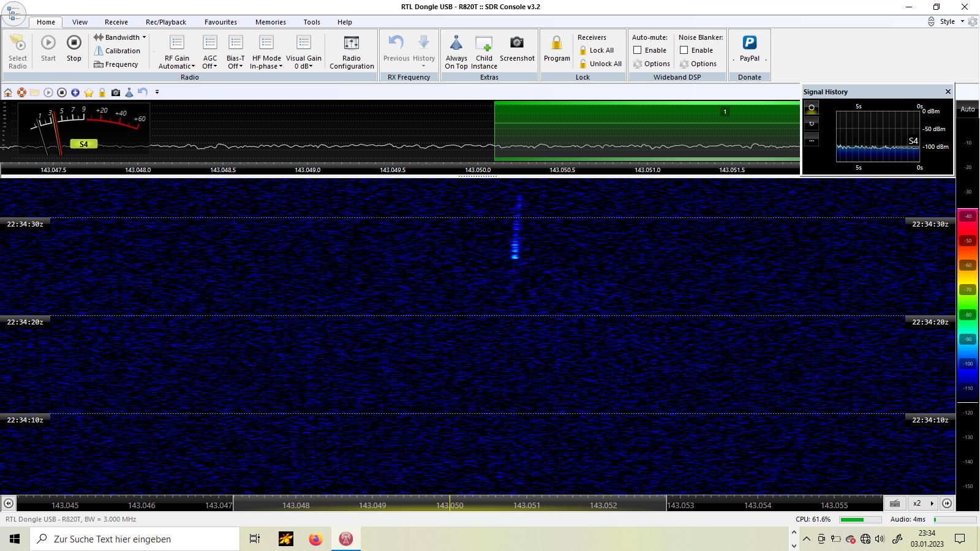Open the RF Gain Automatic dropdown
Viewport: 980px width, 551px height.
coord(176,51)
